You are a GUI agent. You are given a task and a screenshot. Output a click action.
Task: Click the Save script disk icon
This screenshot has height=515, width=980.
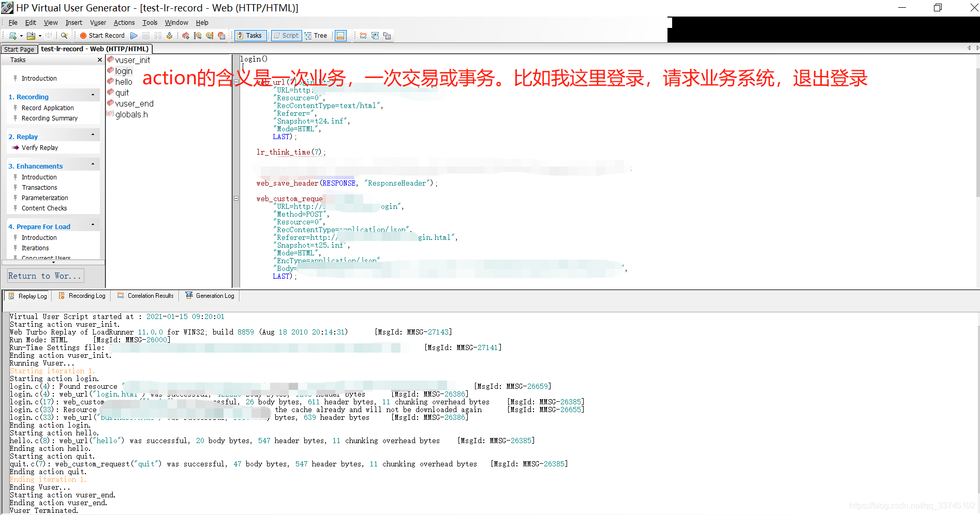coord(49,36)
